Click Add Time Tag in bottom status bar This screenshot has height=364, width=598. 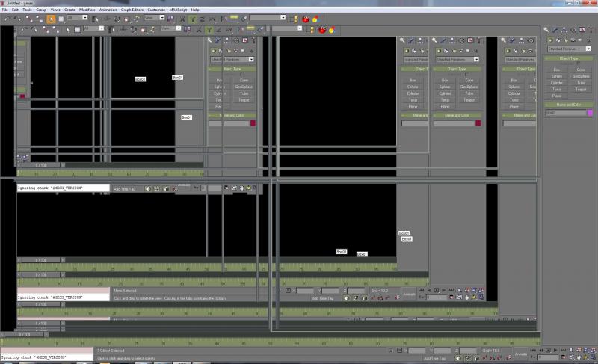click(434, 358)
